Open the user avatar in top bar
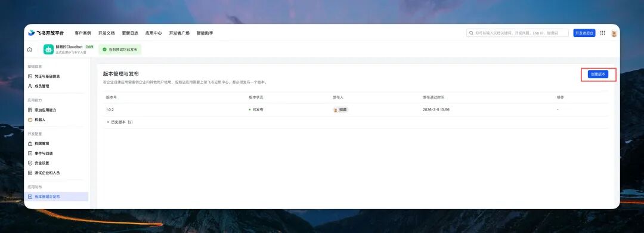Image resolution: width=644 pixels, height=233 pixels. (x=614, y=33)
